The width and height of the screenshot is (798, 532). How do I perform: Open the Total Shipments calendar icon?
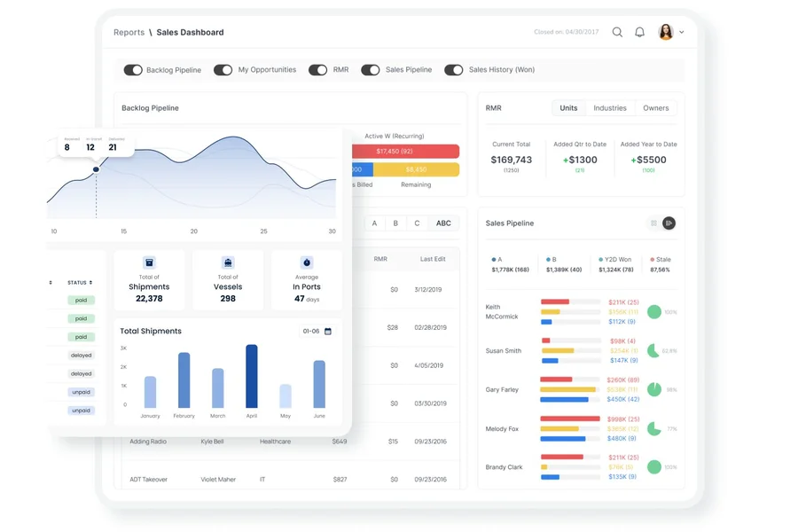pyautogui.click(x=326, y=329)
